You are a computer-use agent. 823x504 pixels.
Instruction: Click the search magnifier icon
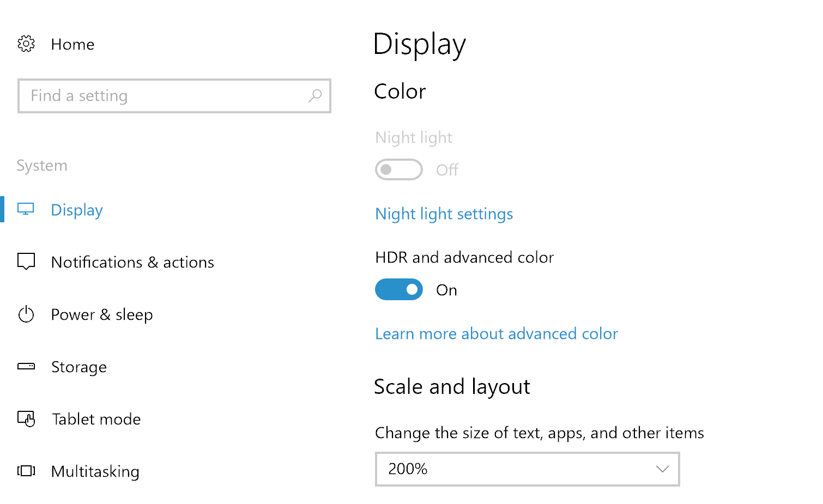pyautogui.click(x=315, y=96)
